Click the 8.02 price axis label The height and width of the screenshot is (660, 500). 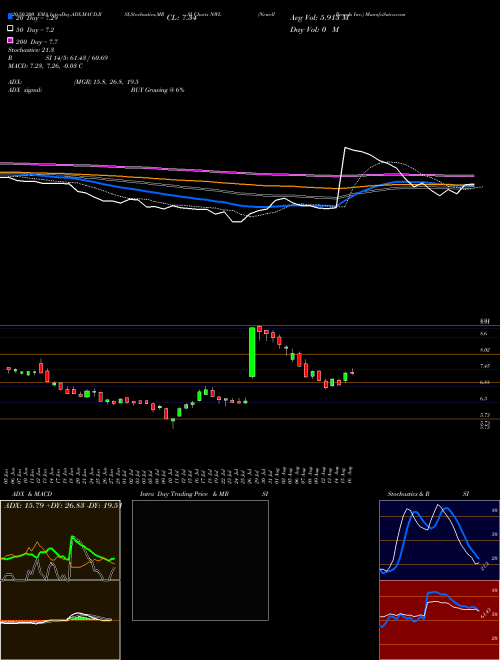tap(485, 350)
